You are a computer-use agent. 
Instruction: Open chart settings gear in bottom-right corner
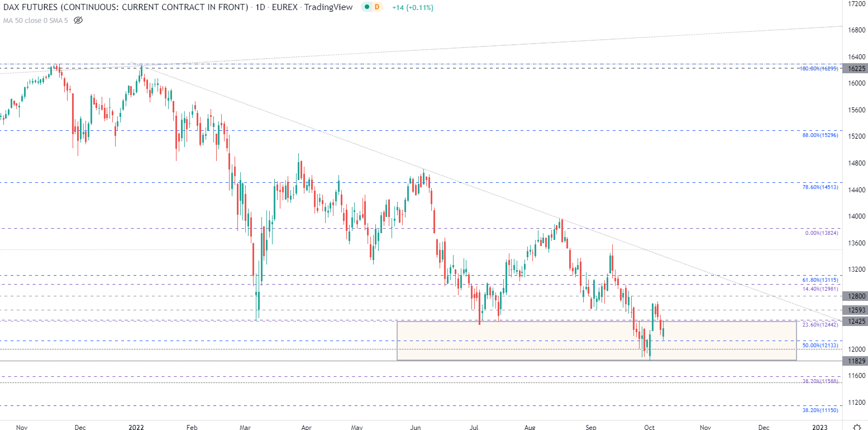[857, 427]
